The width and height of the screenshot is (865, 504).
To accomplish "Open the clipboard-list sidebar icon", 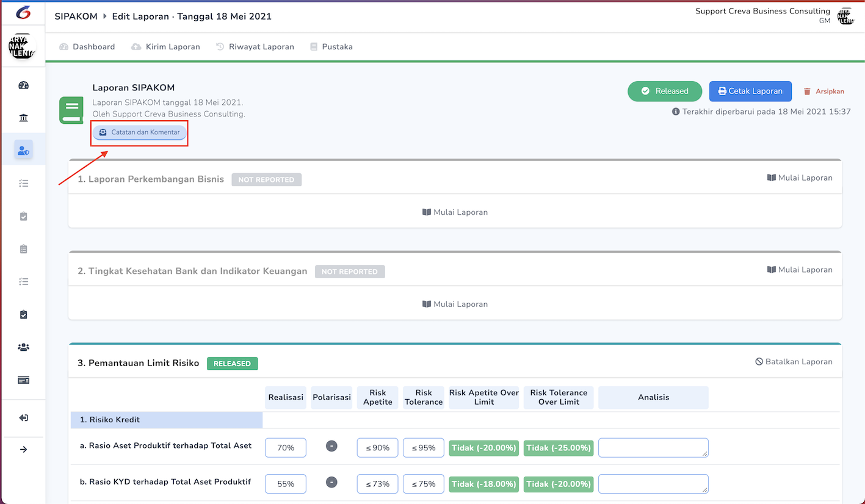I will 23,249.
